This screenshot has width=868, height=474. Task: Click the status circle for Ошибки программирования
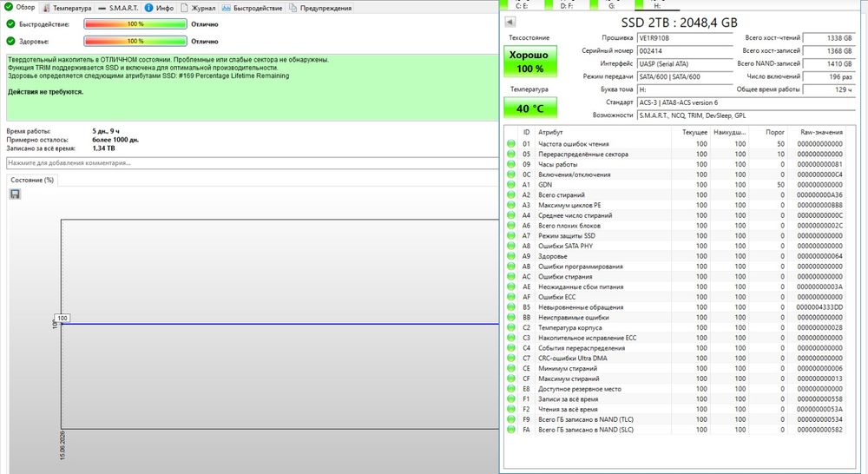(511, 267)
